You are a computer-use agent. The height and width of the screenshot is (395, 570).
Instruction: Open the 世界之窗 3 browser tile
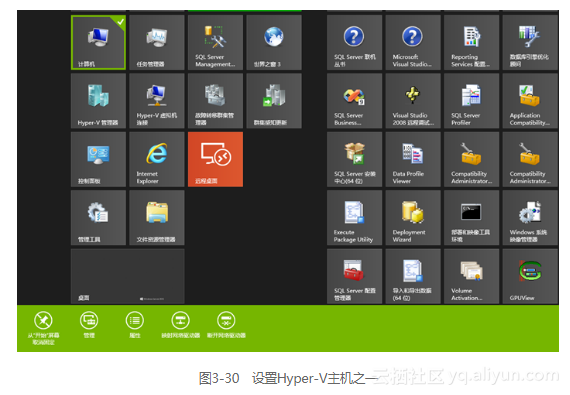(274, 43)
